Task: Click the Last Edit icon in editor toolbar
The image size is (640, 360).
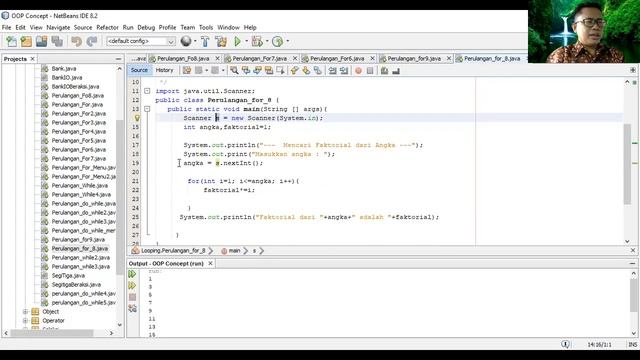Action: click(x=187, y=71)
